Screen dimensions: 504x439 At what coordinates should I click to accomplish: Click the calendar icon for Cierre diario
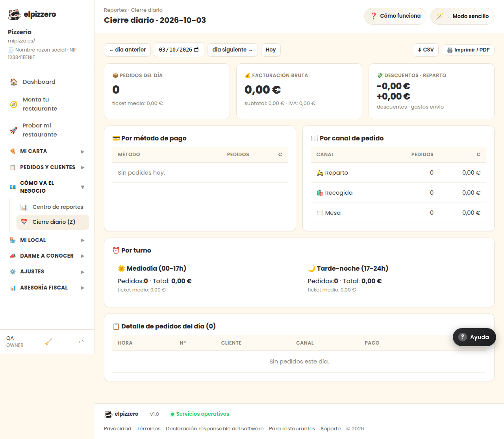[24, 222]
